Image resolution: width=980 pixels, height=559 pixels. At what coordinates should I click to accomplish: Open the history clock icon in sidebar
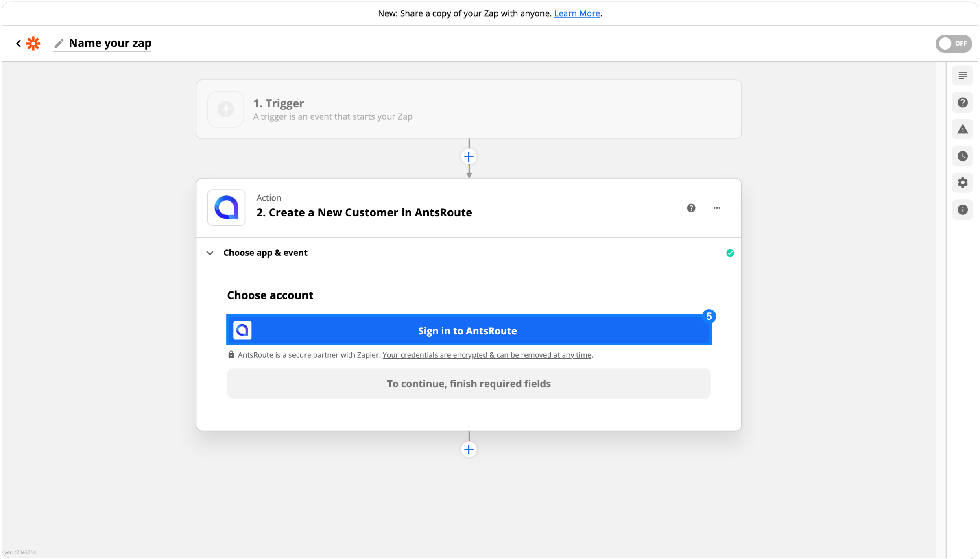[x=962, y=156]
